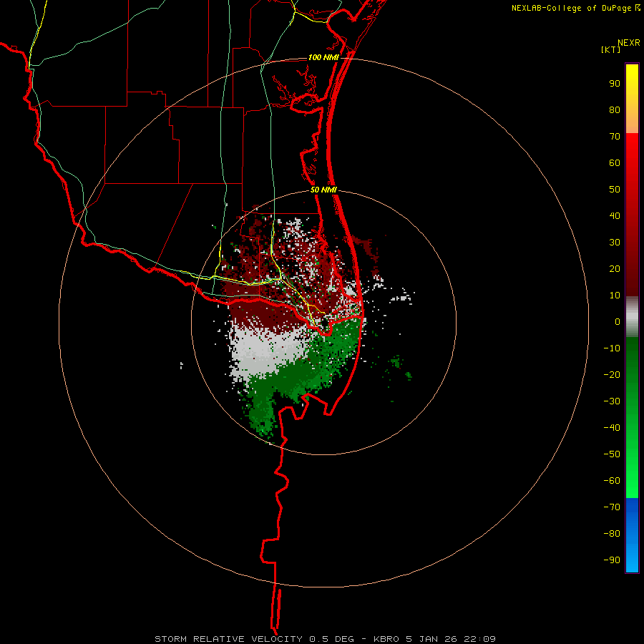644x644 pixels.
Task: Click the -90 knot scale value
Action: tap(612, 560)
